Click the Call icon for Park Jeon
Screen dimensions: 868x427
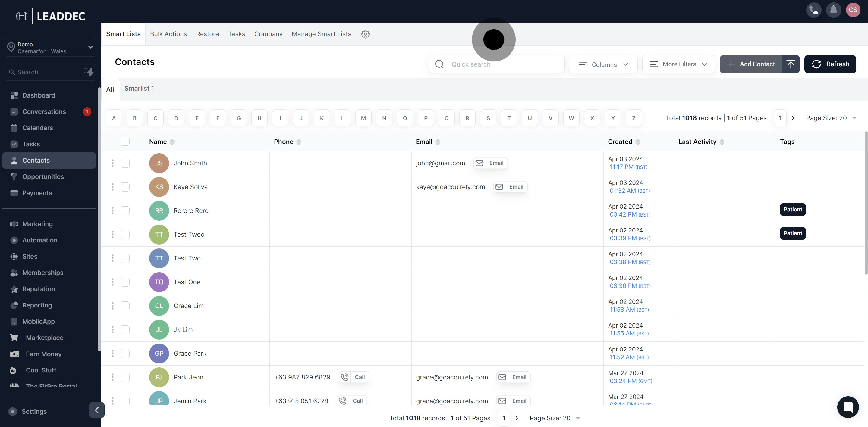click(345, 377)
